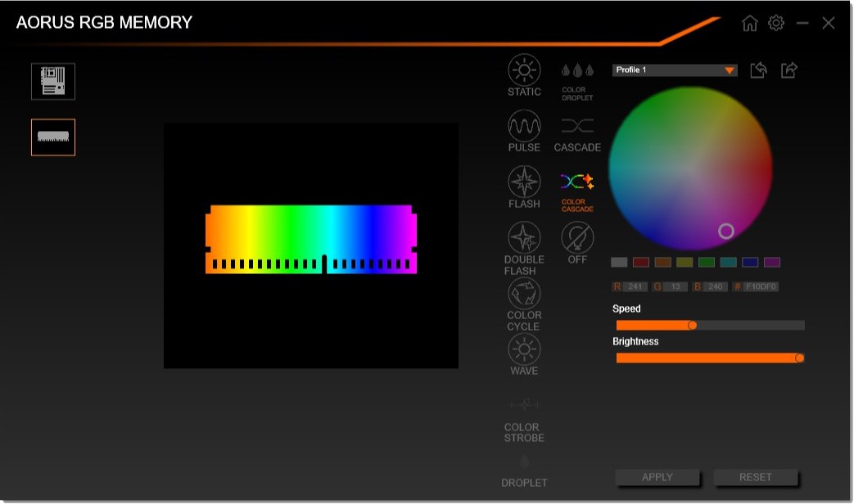Choose the Pulse lighting mode
This screenshot has height=504, width=854.
click(x=524, y=126)
